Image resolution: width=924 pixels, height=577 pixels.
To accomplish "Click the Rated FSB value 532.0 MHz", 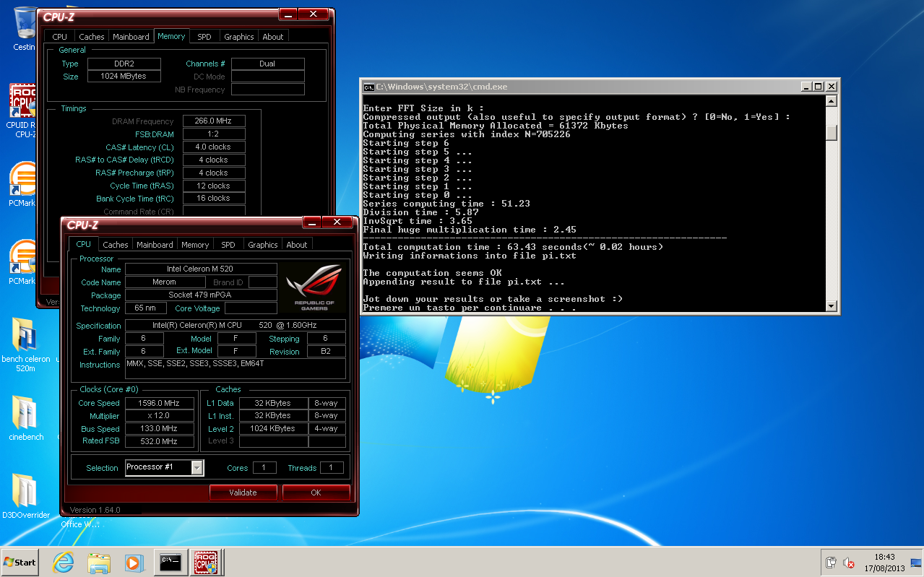I will click(x=160, y=441).
